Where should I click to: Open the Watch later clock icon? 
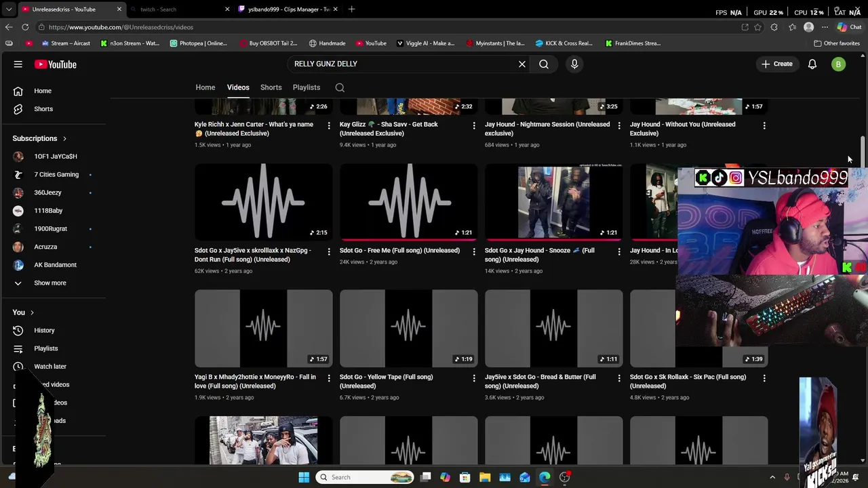18,367
